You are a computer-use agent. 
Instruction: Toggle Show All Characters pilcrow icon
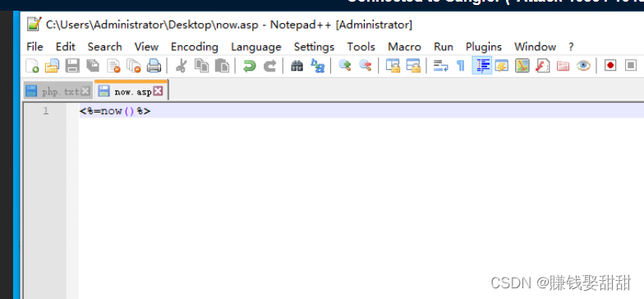pos(461,66)
